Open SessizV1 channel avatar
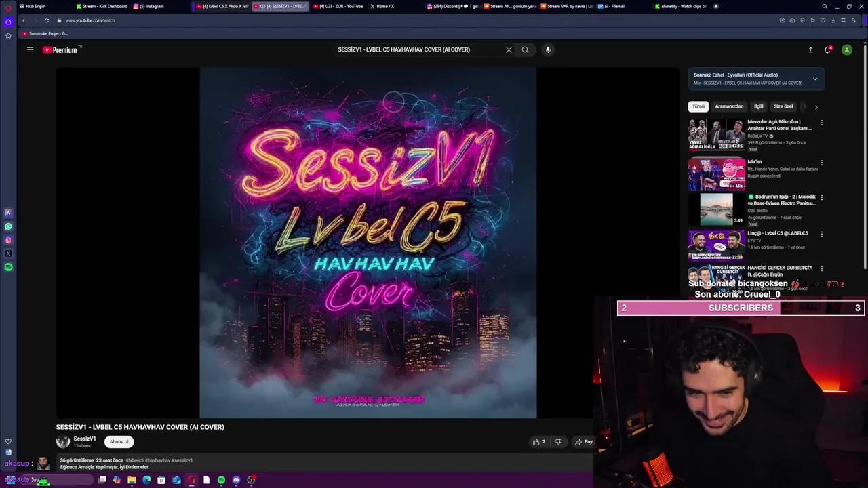Image resolution: width=868 pixels, height=488 pixels. tap(63, 442)
